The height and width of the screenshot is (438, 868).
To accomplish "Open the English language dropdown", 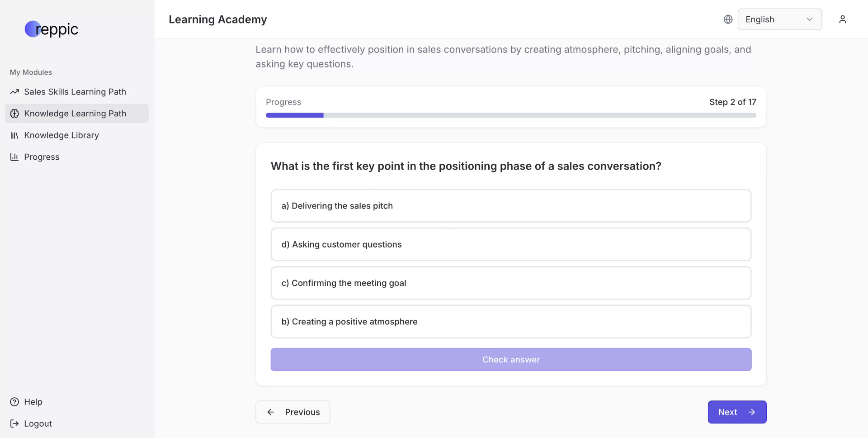I will [779, 19].
